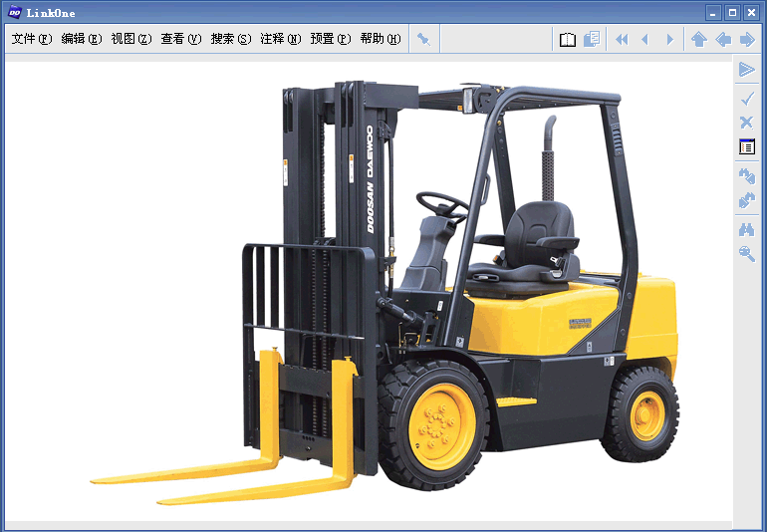767x532 pixels.
Task: Click the single right arrow next icon
Action: click(669, 40)
